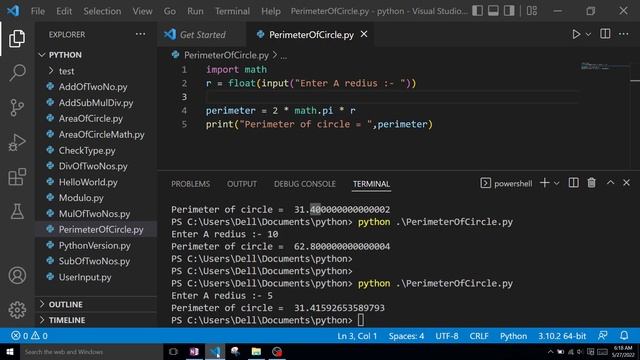
Task: Open VS Code app logo menu
Action: pyautogui.click(x=13, y=11)
